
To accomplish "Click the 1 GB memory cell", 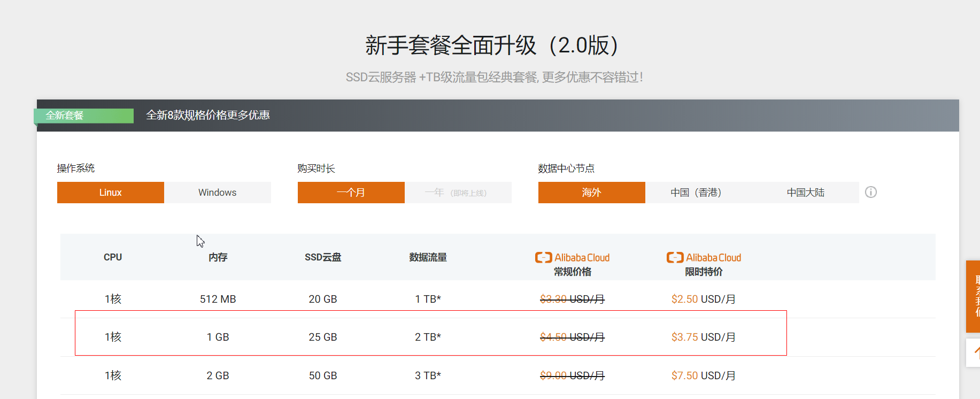I will (x=218, y=337).
